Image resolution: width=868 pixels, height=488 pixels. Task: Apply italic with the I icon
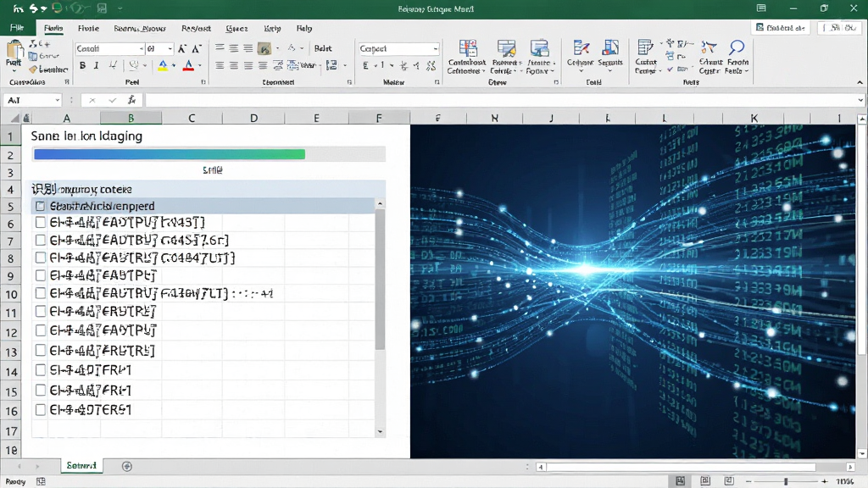[x=97, y=66]
